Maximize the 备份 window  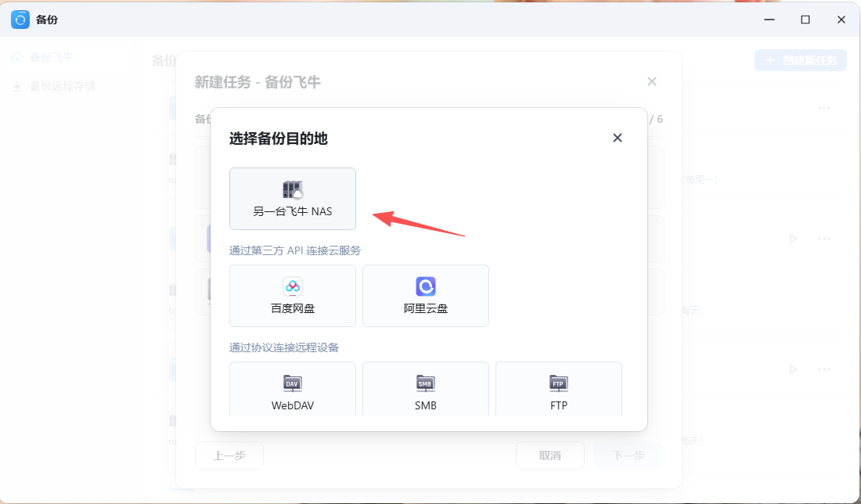pyautogui.click(x=805, y=20)
